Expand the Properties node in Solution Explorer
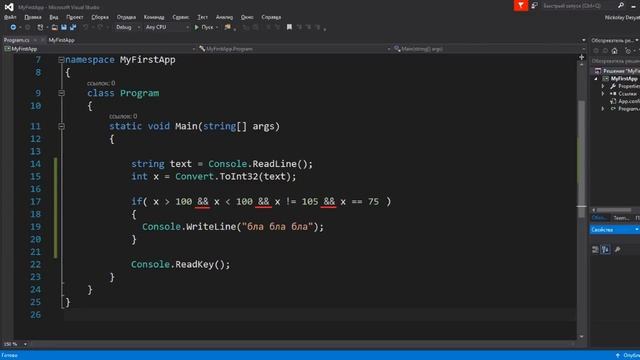640x360 pixels. pos(603,86)
